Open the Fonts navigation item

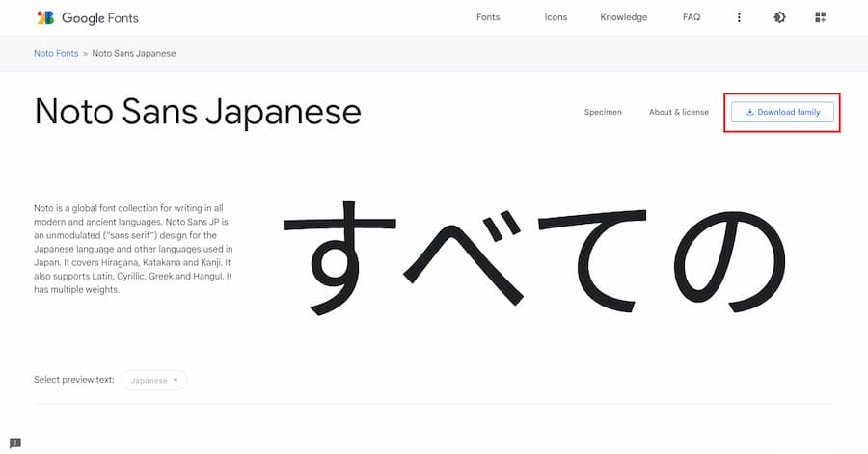pyautogui.click(x=488, y=17)
